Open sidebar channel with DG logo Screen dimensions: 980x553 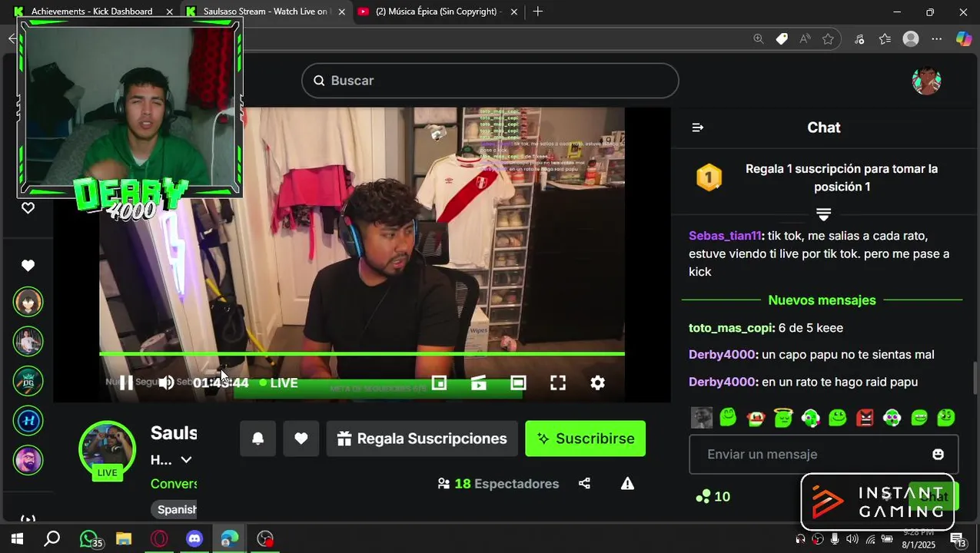28,381
